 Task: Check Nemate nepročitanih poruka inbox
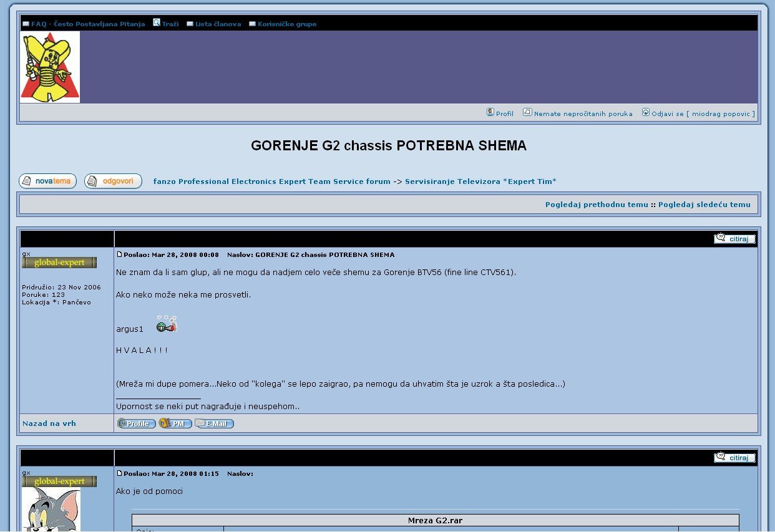click(583, 114)
